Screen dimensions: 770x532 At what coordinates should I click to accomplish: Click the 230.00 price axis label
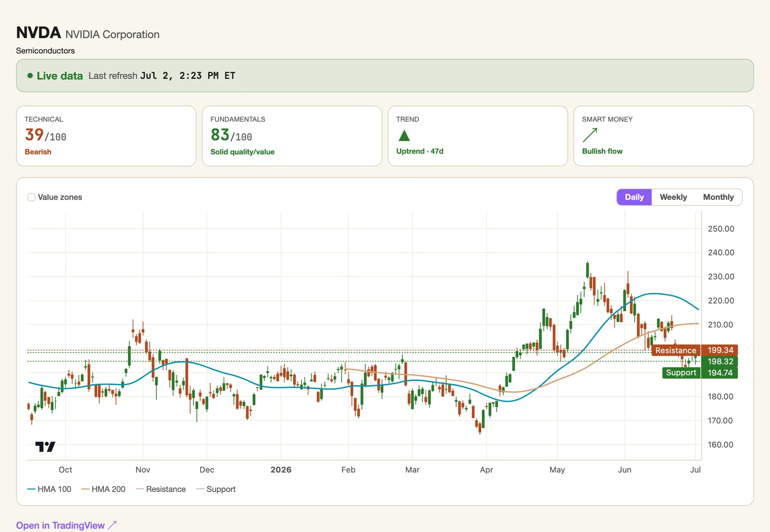(721, 277)
